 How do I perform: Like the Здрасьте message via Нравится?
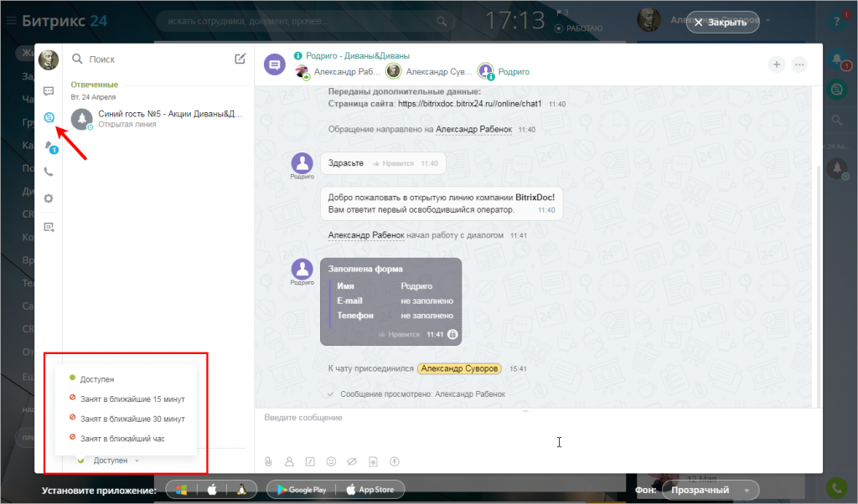click(394, 163)
